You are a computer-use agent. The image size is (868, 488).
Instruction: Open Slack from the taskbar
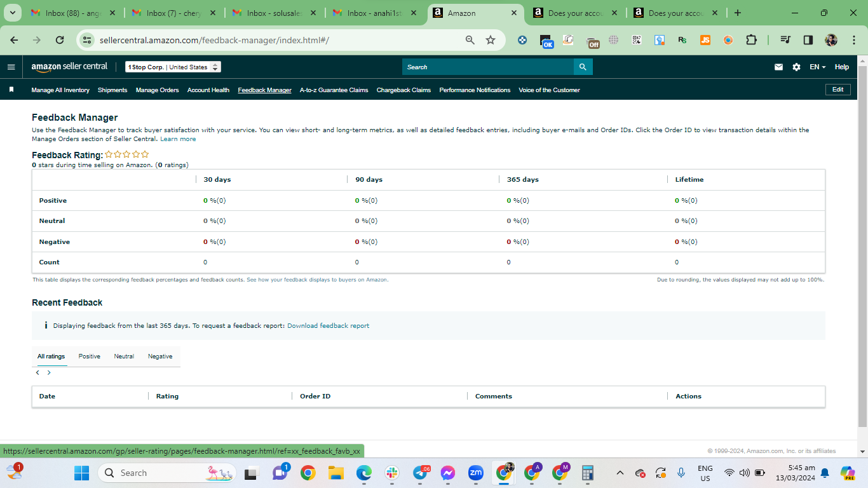(392, 473)
